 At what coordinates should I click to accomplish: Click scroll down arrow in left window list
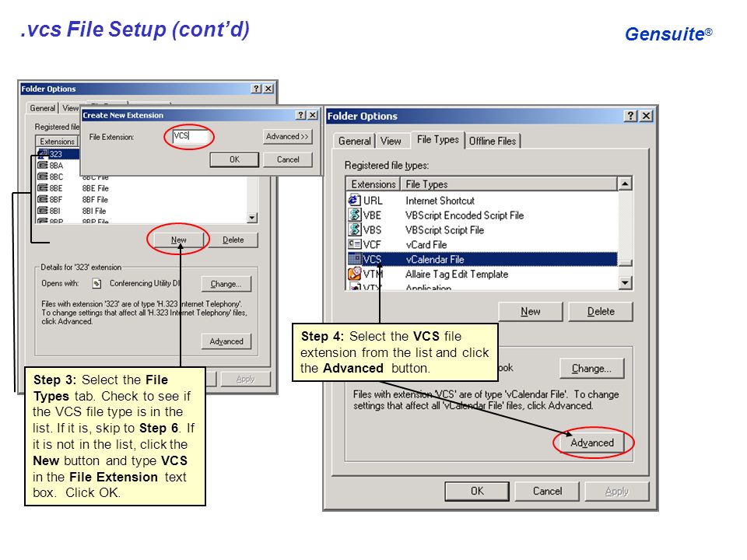pos(252,218)
